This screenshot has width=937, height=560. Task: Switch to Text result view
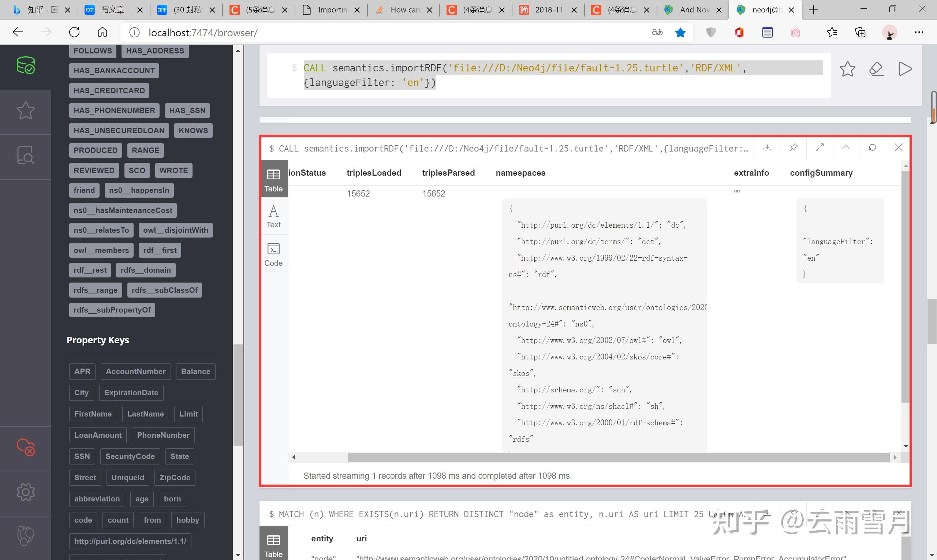273,216
